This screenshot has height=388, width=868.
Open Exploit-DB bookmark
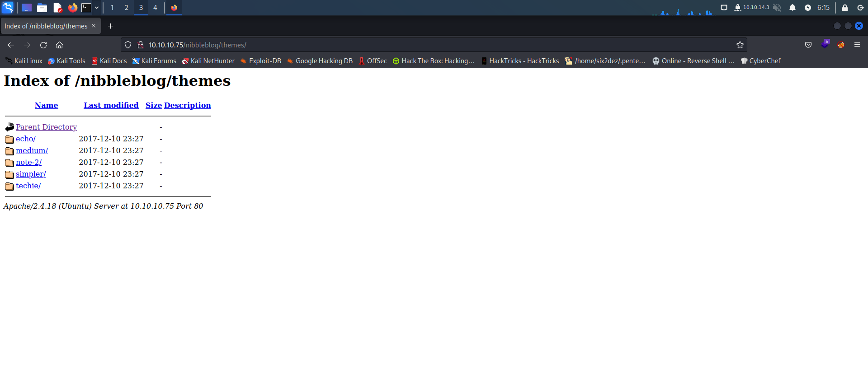coord(260,61)
